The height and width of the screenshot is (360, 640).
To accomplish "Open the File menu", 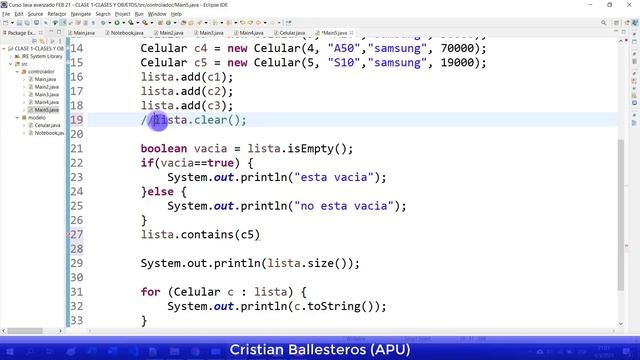I will click(x=6, y=14).
